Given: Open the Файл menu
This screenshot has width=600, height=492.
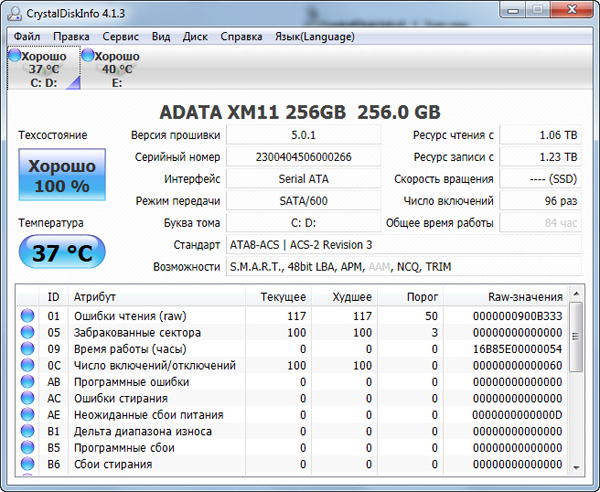Looking at the screenshot, I should click(27, 36).
